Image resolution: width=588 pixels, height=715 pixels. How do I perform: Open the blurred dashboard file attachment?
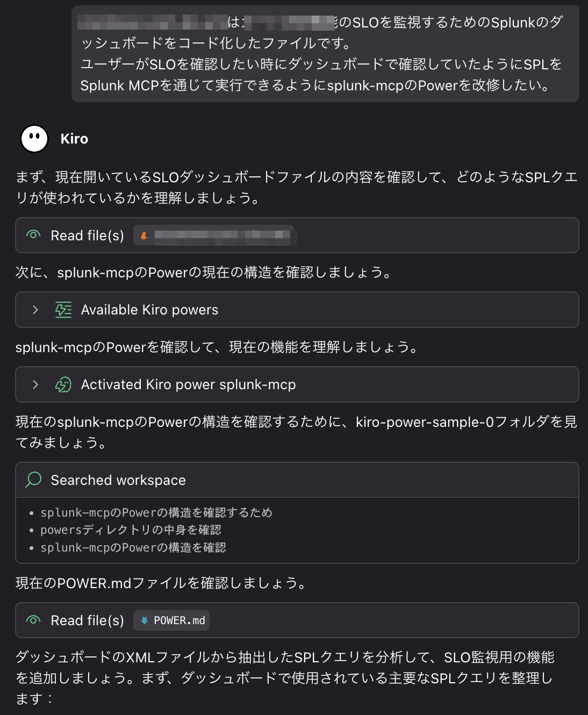tap(215, 235)
